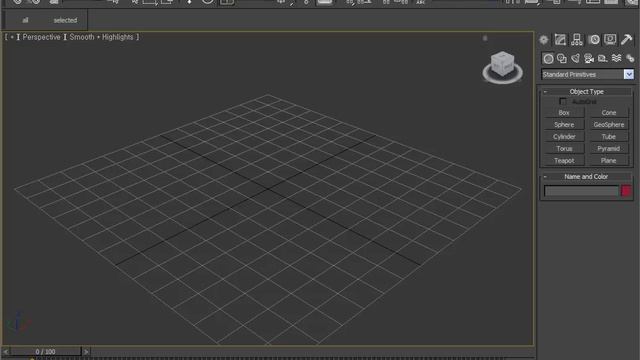
Task: Open the Modify command panel tab
Action: 560,40
